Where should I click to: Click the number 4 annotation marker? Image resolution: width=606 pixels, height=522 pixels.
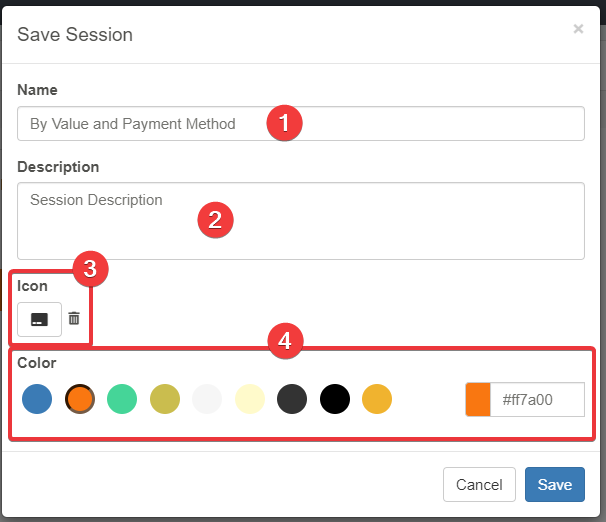click(285, 341)
